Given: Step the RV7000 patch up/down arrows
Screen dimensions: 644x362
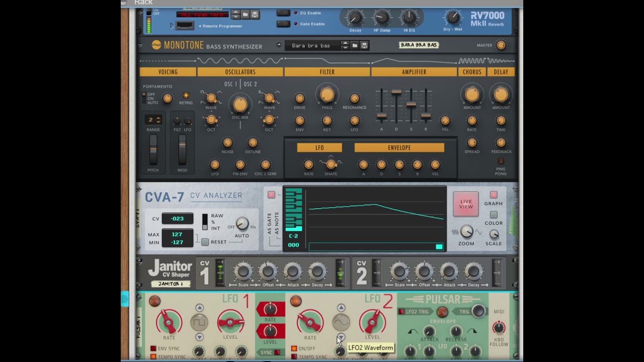Looking at the screenshot, I should 235,15.
